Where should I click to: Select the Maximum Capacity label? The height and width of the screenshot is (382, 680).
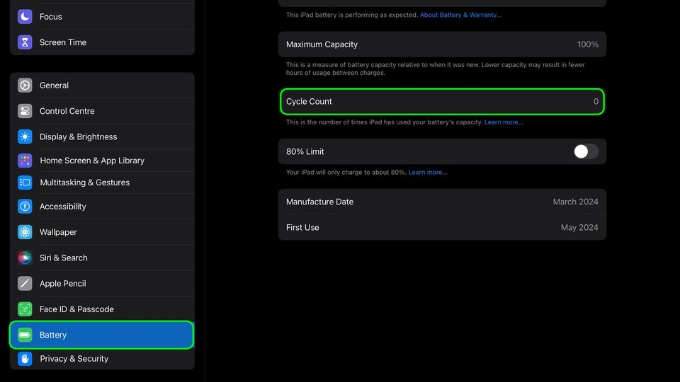tap(322, 44)
